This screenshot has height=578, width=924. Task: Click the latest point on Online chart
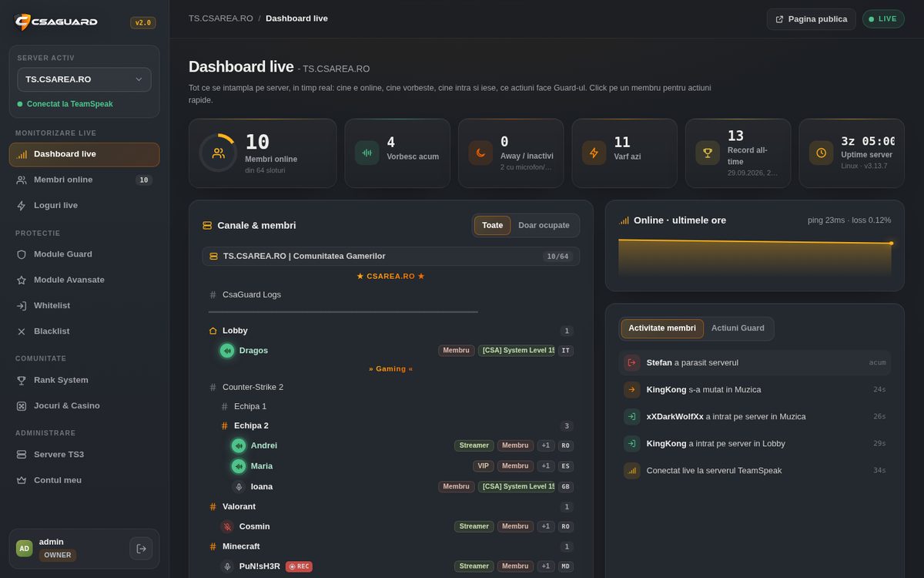click(x=891, y=244)
